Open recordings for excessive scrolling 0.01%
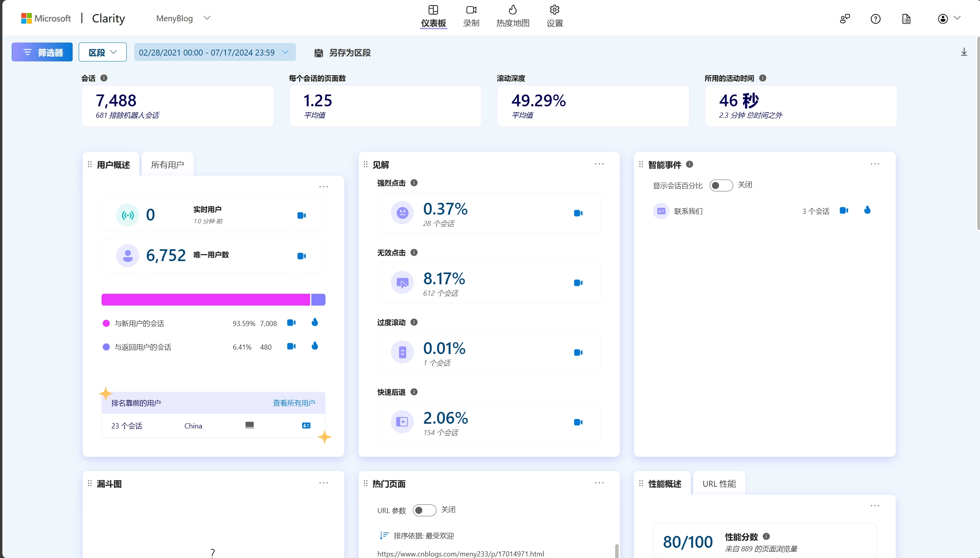Viewport: 980px width, 558px height. (x=578, y=352)
